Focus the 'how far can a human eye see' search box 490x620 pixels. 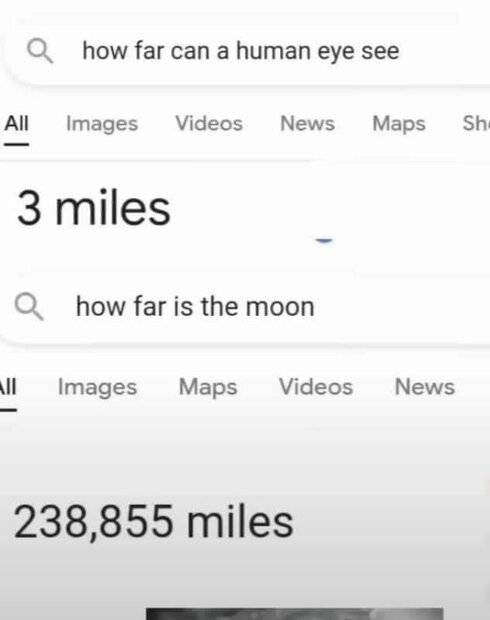245,51
